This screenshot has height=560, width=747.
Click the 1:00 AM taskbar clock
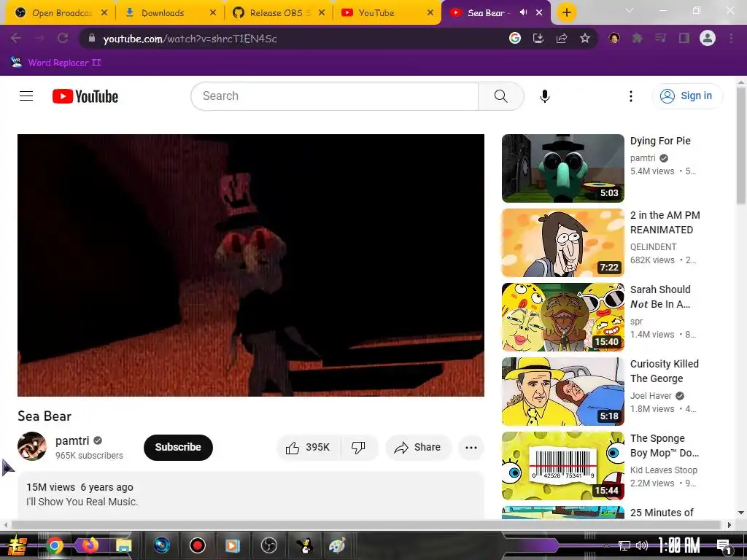click(679, 545)
